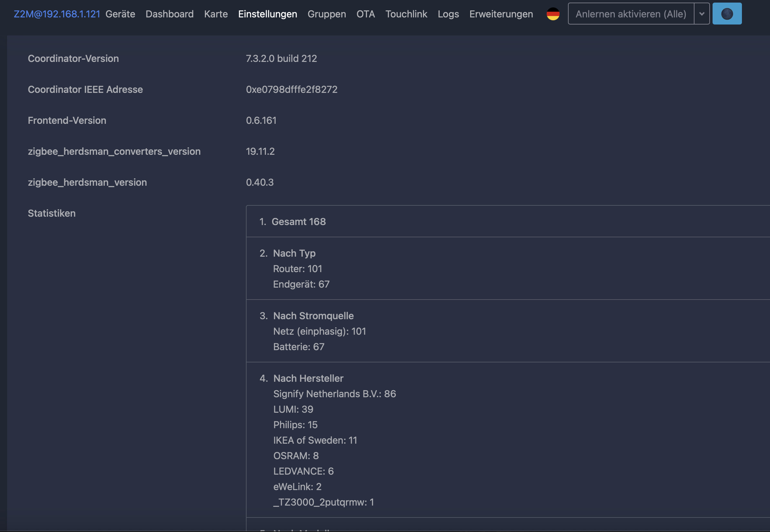The image size is (770, 532).
Task: Navigate to the Geräte page
Action: pyautogui.click(x=120, y=14)
